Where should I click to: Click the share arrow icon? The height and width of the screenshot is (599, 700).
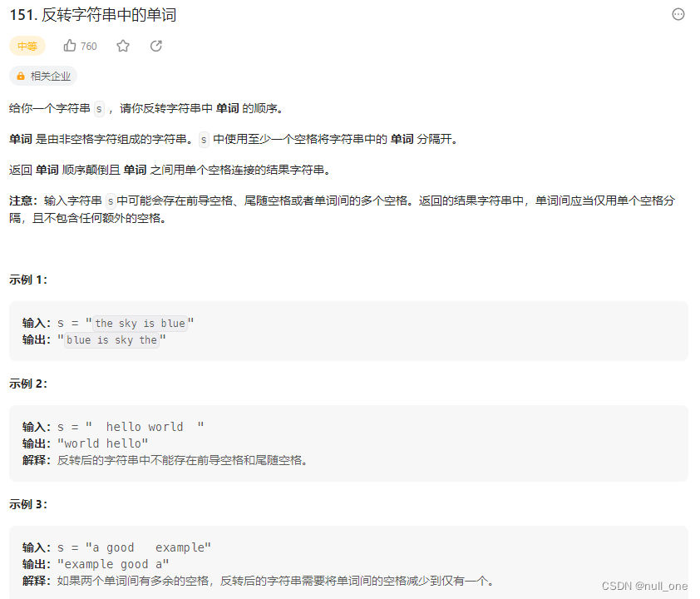[x=155, y=46]
